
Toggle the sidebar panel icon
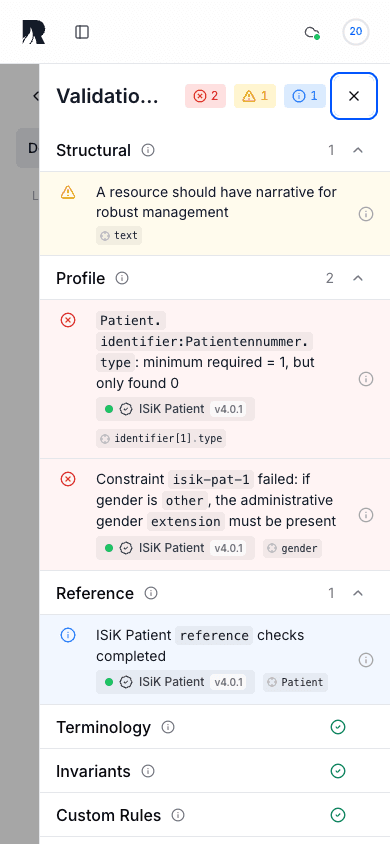point(82,32)
